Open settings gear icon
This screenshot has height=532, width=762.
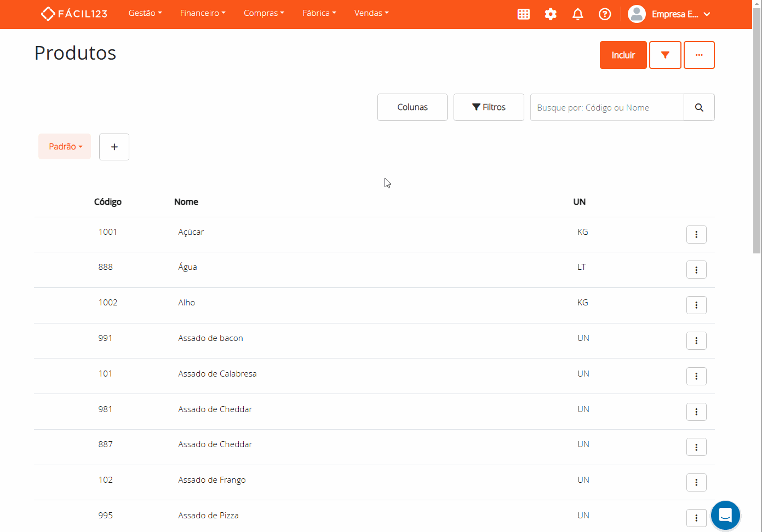point(551,14)
